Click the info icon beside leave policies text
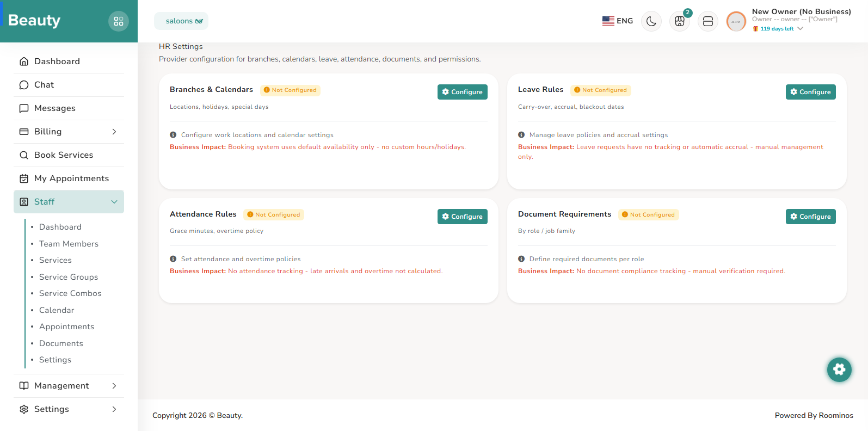Viewport: 868px width, 431px height. tap(521, 135)
